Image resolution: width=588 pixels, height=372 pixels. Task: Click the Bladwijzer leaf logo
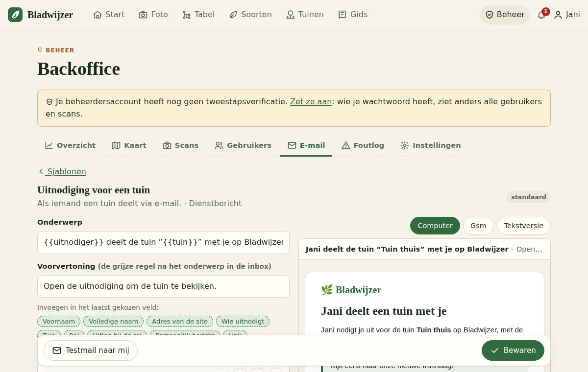click(x=15, y=15)
